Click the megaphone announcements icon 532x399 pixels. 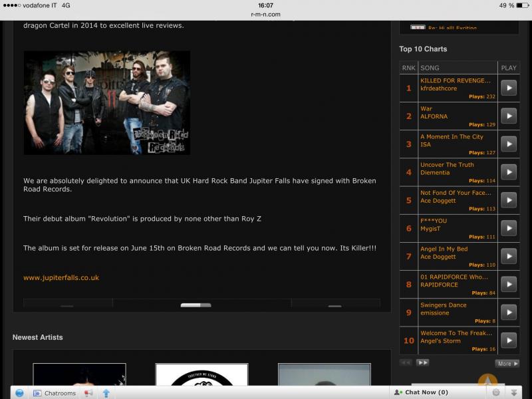tap(88, 393)
